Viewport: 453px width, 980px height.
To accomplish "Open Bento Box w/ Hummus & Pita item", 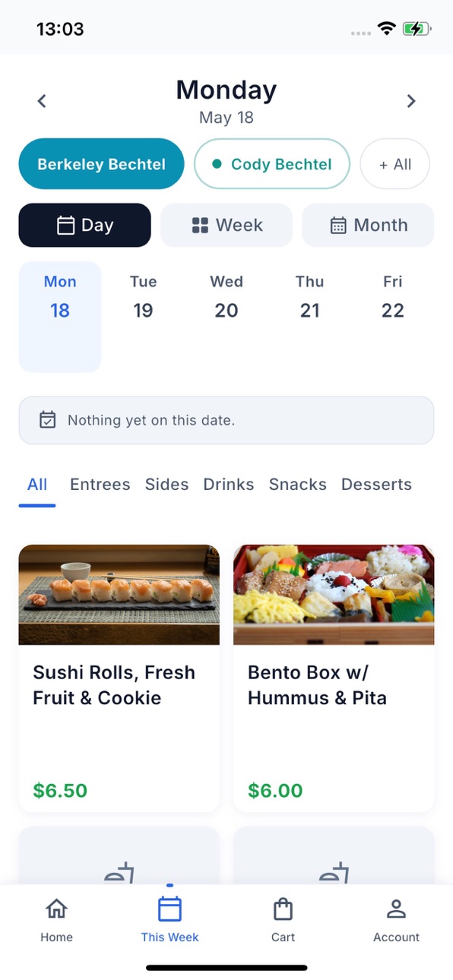I will 334,678.
